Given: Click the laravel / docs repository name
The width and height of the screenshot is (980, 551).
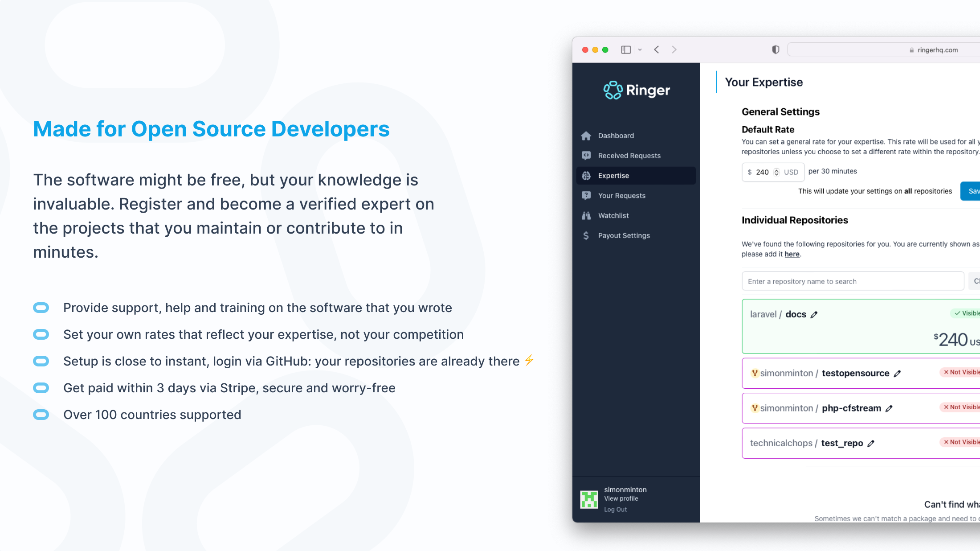Looking at the screenshot, I should [x=778, y=314].
